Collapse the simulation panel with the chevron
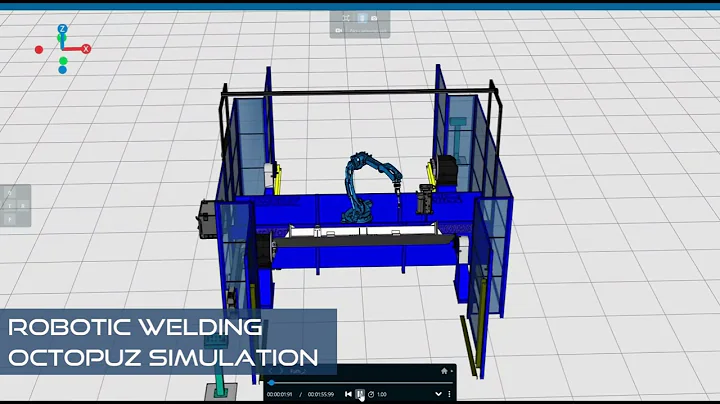This screenshot has height=404, width=720. (438, 394)
